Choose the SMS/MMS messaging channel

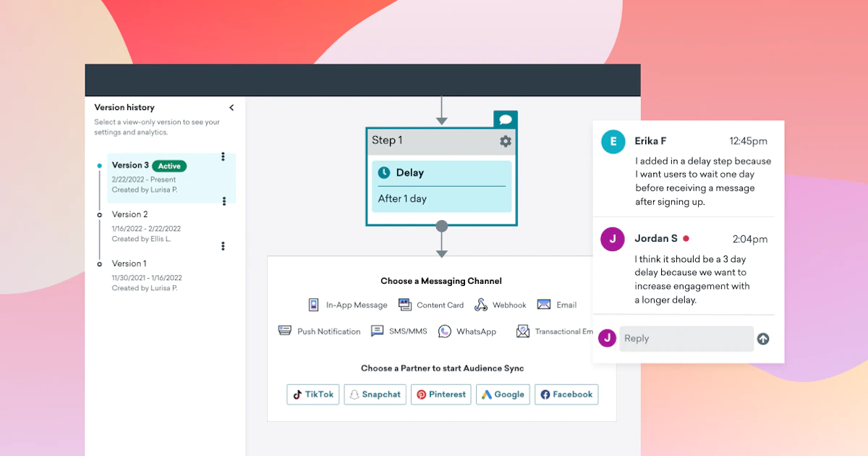click(377, 331)
